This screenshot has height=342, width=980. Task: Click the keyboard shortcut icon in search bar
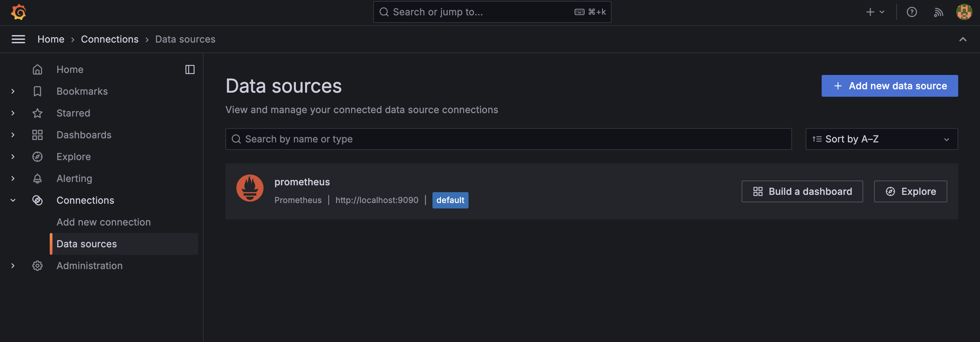pos(580,12)
